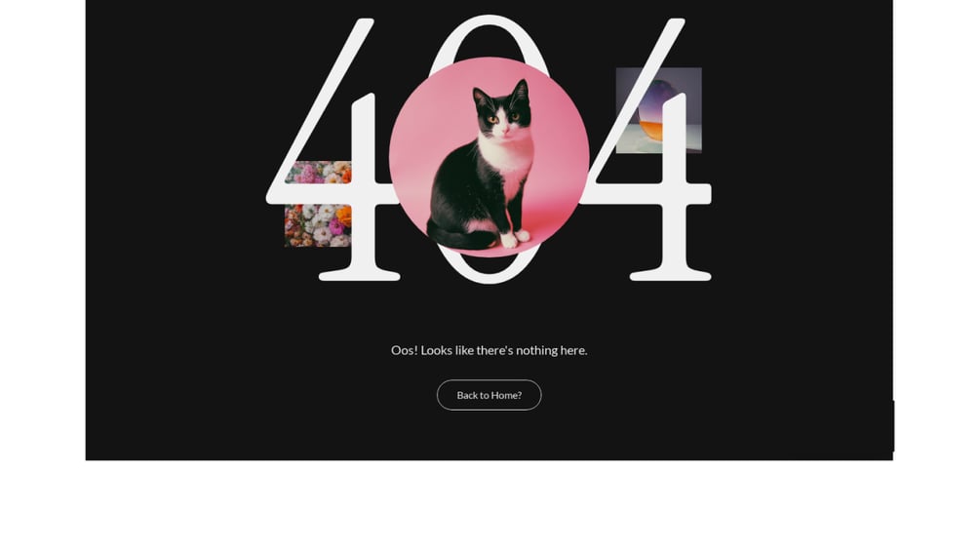This screenshot has height=552, width=980.
Task: Click the flower strip above the 4's crossbar
Action: [318, 172]
